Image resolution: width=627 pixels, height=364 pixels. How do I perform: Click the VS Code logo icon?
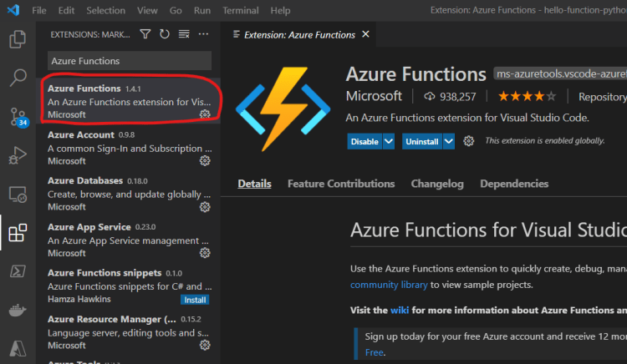[x=13, y=9]
